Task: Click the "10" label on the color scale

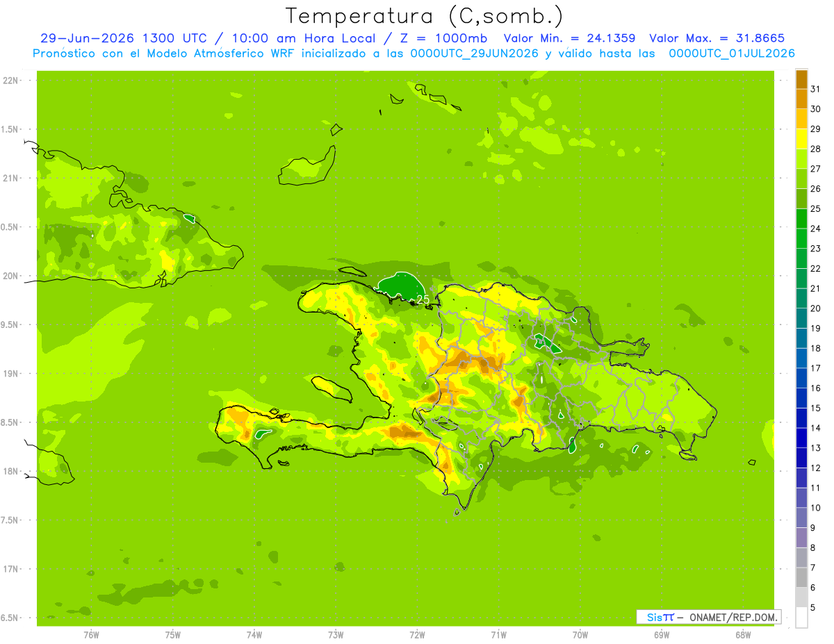Action: point(817,508)
